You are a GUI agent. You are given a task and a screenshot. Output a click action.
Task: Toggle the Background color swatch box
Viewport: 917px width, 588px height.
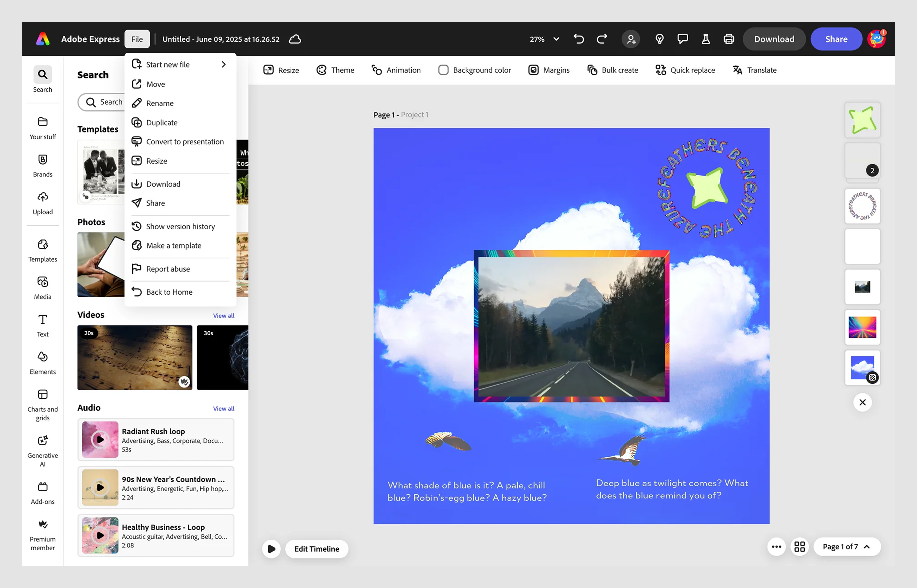(443, 70)
